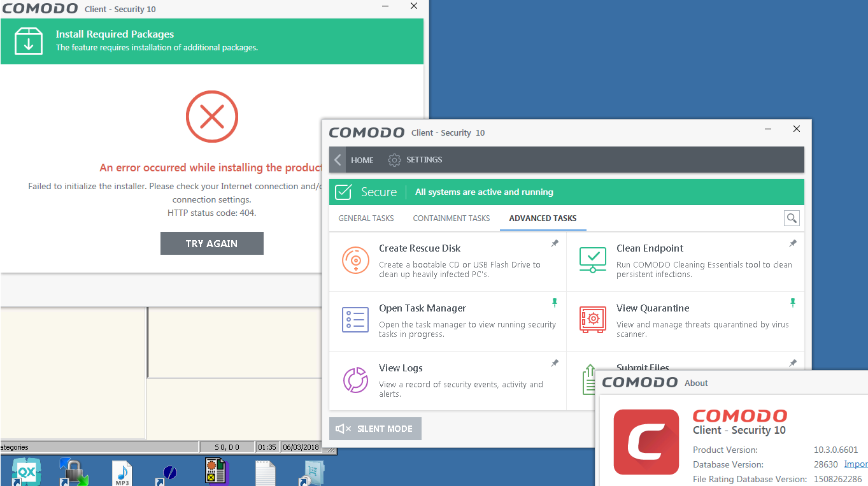Click View Quarantine title text
This screenshot has height=486, width=868.
(x=653, y=308)
